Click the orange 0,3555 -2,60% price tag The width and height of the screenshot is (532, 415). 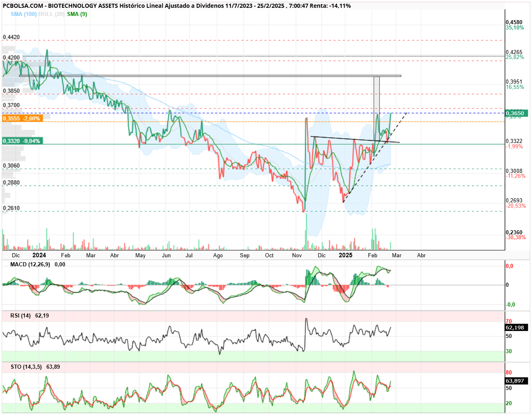tap(22, 118)
